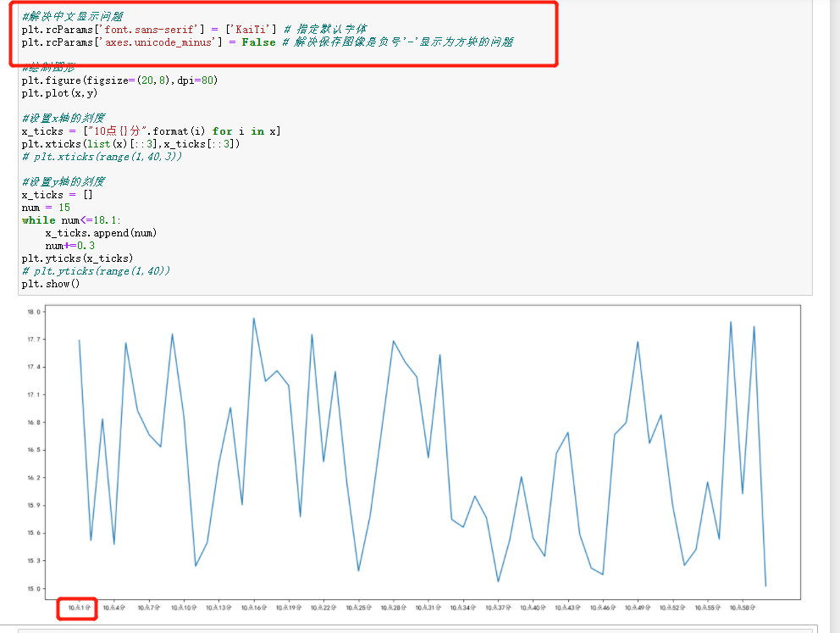The width and height of the screenshot is (840, 633).
Task: Click the keyword False in the rcParams line
Action: [257, 41]
